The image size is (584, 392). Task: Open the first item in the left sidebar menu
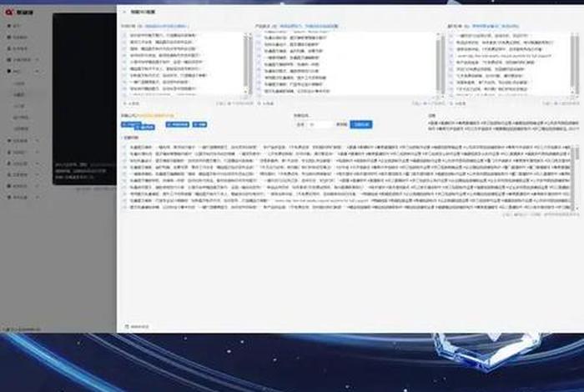point(15,26)
